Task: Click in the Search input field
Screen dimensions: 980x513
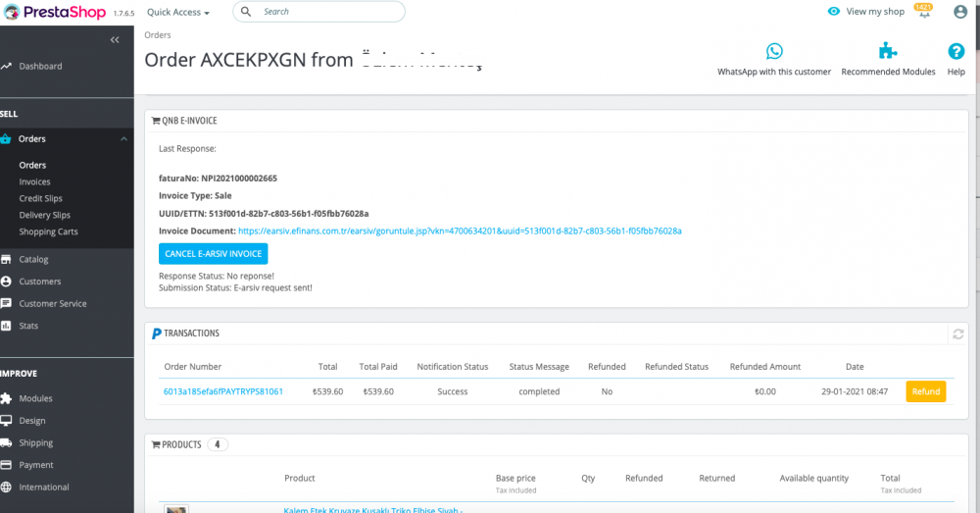Action: coord(318,11)
